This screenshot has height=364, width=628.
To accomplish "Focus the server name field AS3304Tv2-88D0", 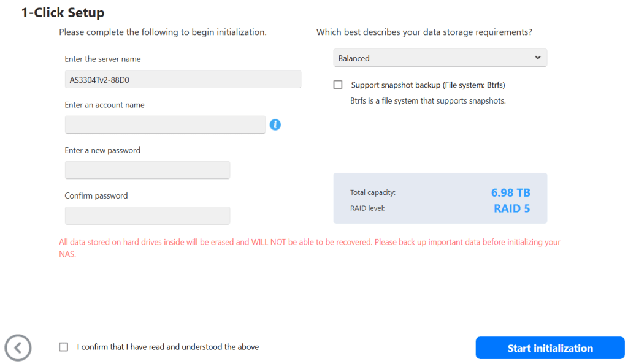I will tap(183, 79).
